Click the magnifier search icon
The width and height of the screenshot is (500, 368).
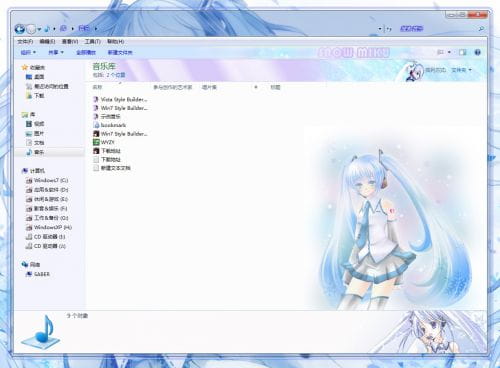(481, 29)
